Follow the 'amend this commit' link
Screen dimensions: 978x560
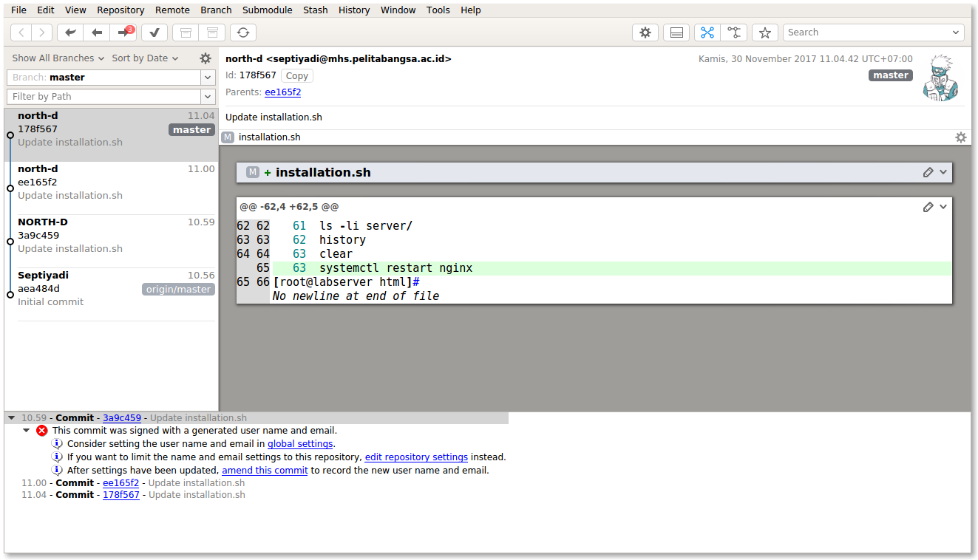(264, 470)
